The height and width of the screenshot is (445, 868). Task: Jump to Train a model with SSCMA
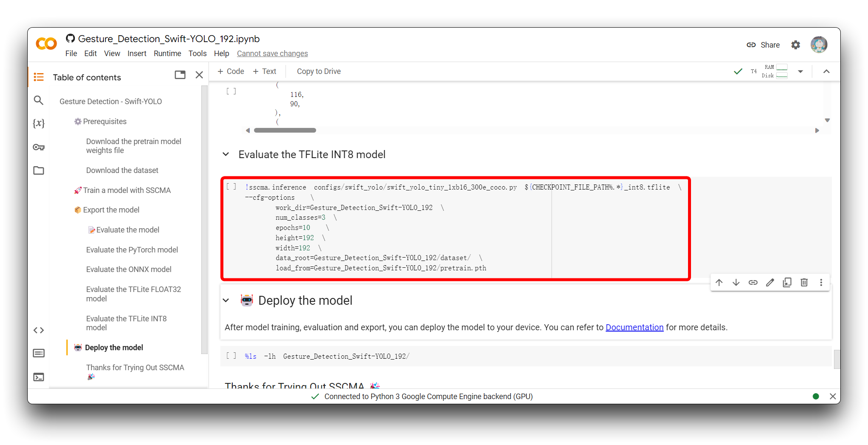point(123,190)
